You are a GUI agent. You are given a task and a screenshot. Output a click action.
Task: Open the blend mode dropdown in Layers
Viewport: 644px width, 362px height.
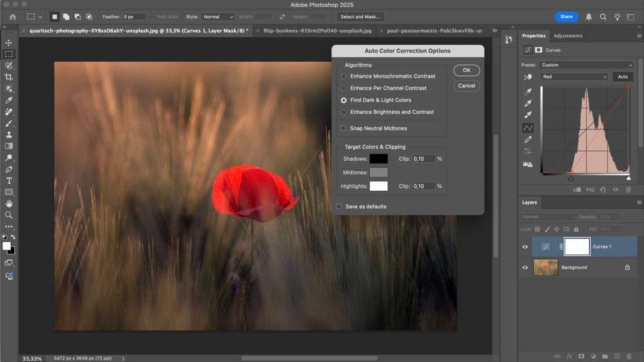point(548,217)
